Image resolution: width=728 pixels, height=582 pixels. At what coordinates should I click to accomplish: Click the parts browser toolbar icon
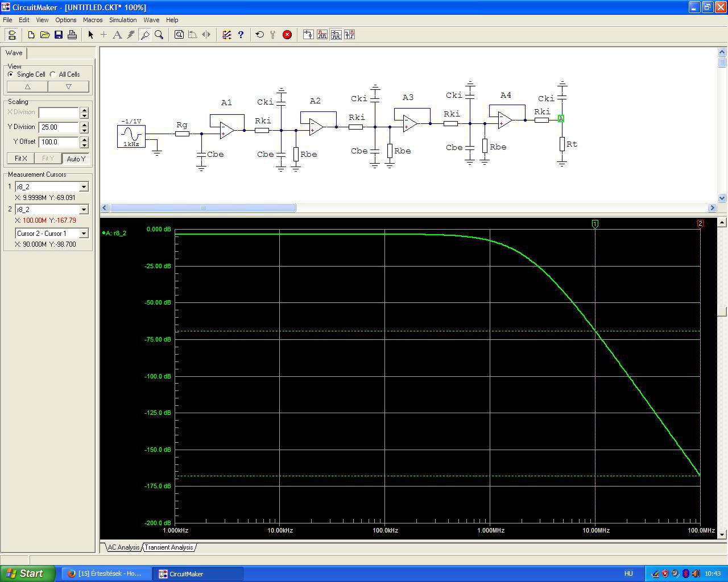pyautogui.click(x=308, y=35)
